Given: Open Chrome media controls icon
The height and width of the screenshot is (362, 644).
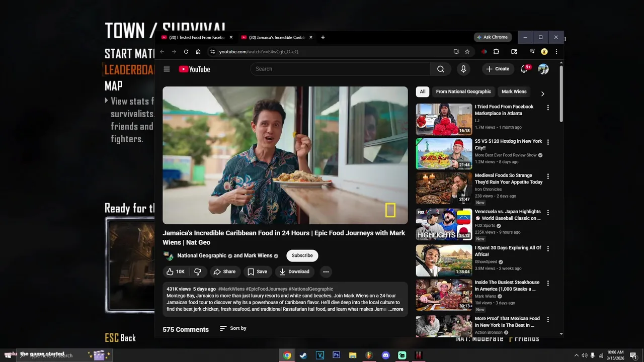Looking at the screenshot, I should coord(532,51).
